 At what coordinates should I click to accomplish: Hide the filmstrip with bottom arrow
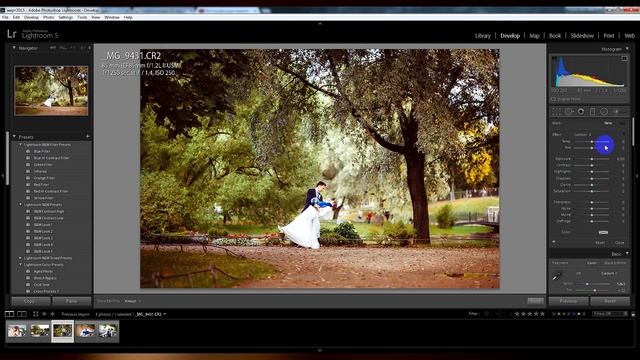(320, 350)
